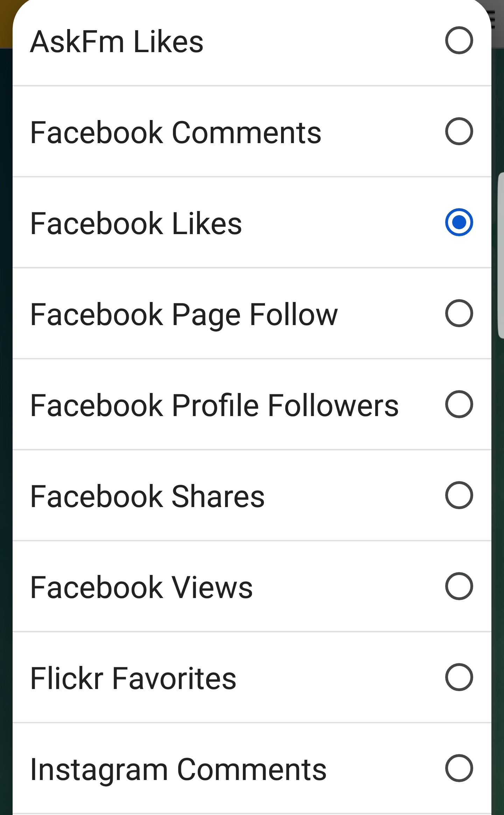The image size is (504, 815).
Task: Tap the Facebook Shares option text
Action: [x=147, y=497]
